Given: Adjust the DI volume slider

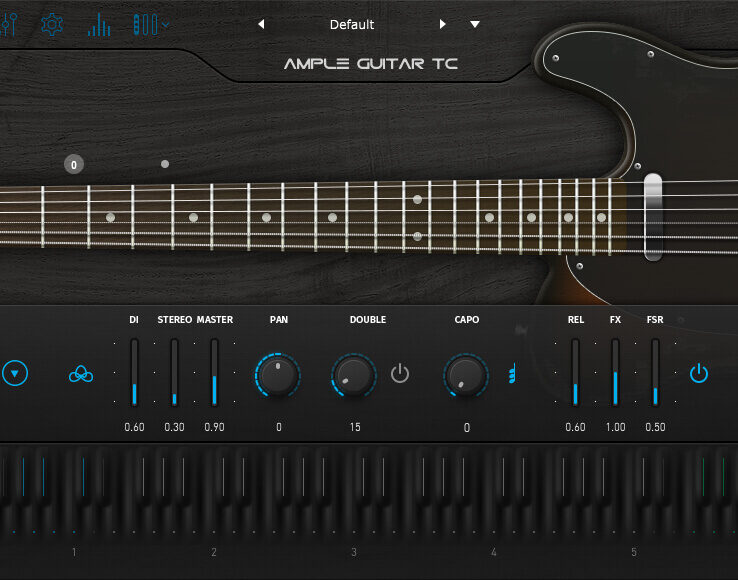Looking at the screenshot, I should coord(134,372).
